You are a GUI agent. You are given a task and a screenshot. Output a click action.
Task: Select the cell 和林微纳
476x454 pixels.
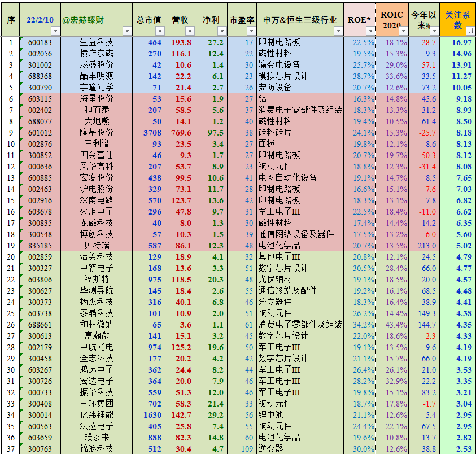click(97, 325)
